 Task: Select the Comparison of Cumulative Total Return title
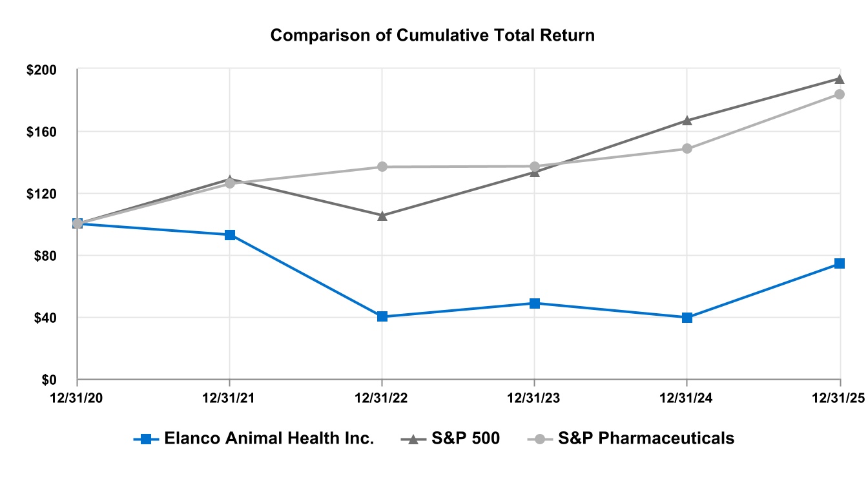click(432, 36)
